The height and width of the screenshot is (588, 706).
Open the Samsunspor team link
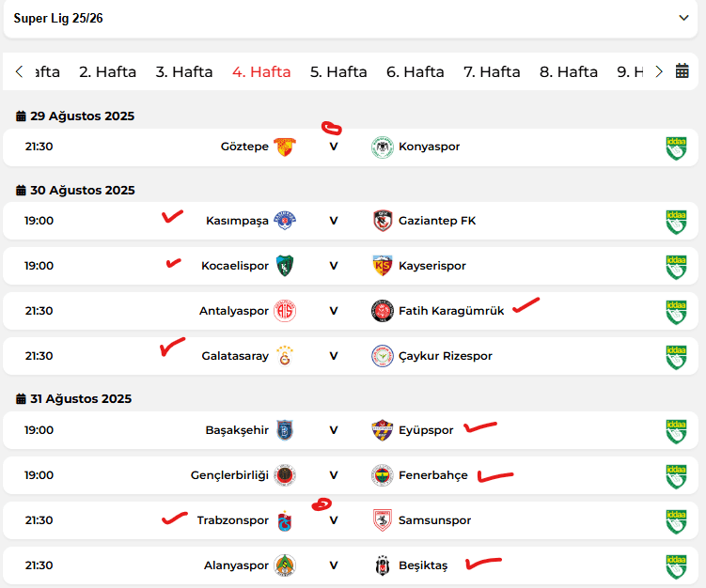tap(434, 520)
